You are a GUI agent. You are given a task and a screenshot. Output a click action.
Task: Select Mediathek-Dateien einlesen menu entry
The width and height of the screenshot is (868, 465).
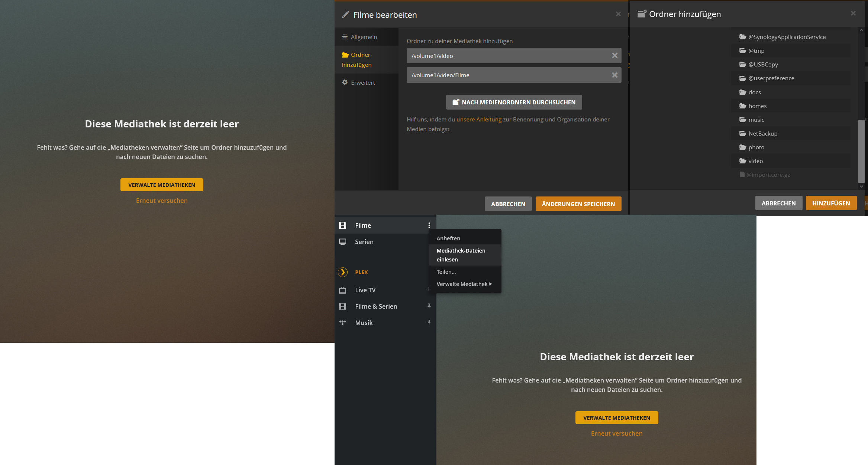click(x=461, y=255)
